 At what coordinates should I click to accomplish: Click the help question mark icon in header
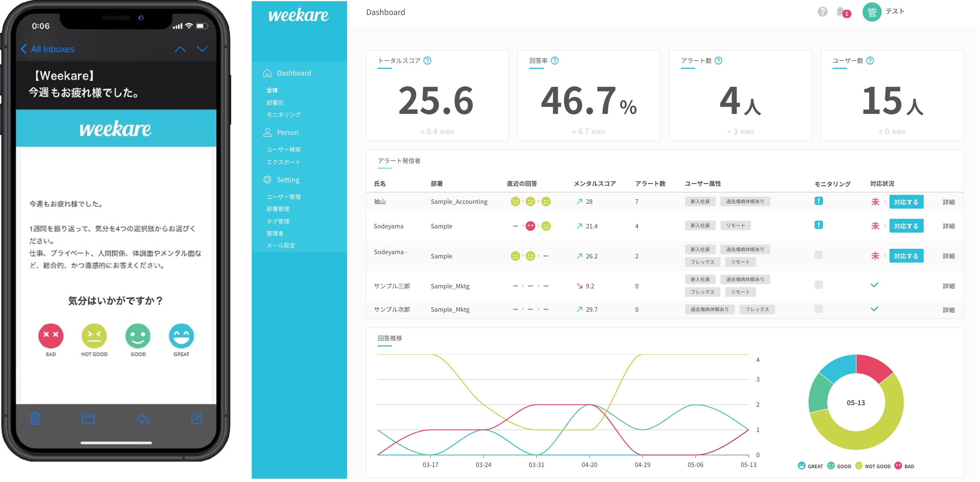pyautogui.click(x=822, y=12)
